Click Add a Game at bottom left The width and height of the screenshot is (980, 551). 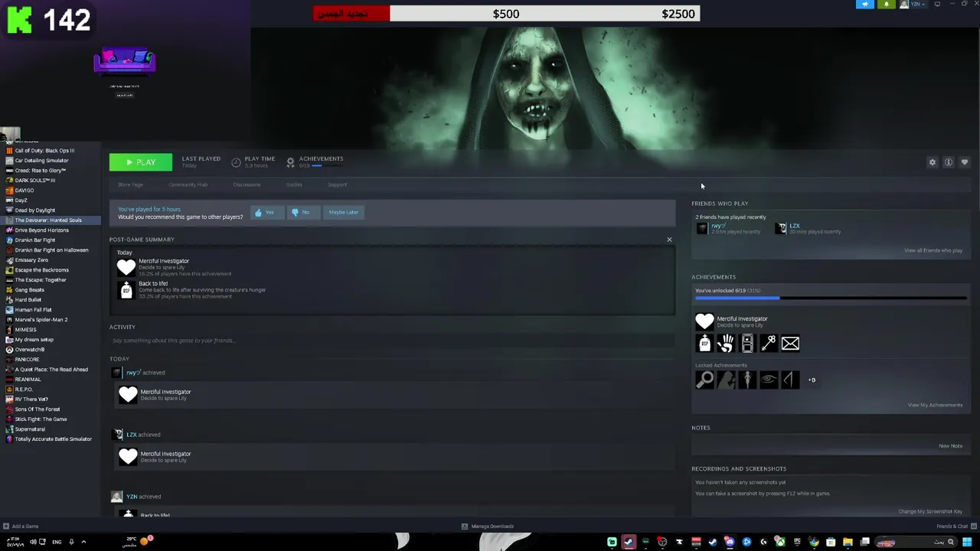21,527
